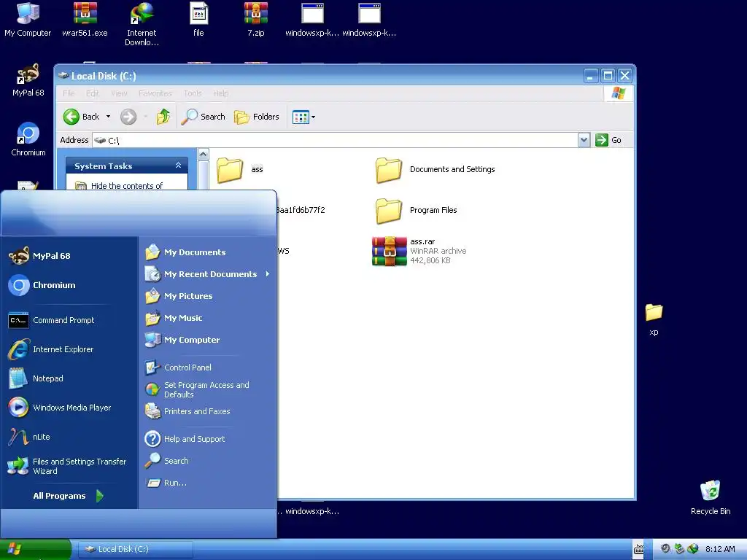The width and height of the screenshot is (747, 560).
Task: Open My Pictures from Start menu
Action: coord(179,296)
